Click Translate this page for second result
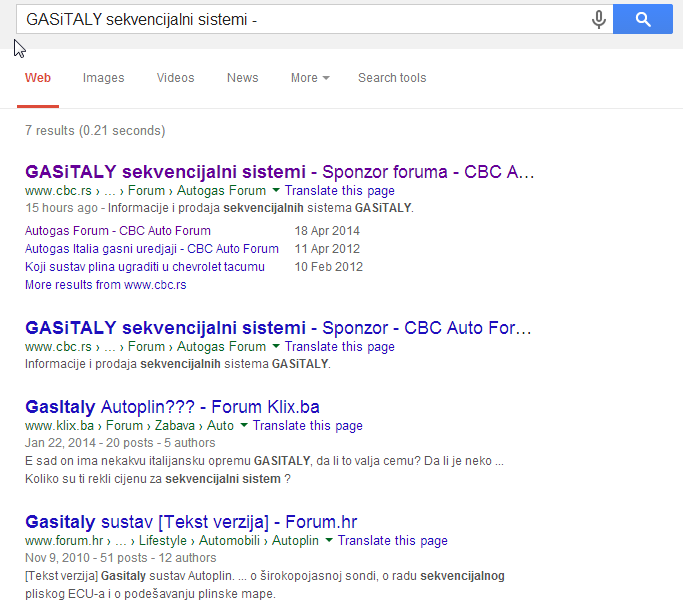This screenshot has height=608, width=683. coord(340,347)
